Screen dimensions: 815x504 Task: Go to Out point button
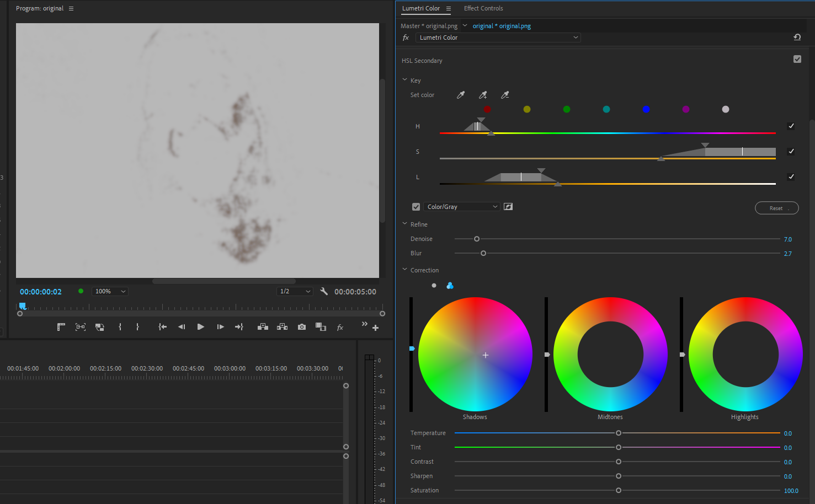pyautogui.click(x=239, y=327)
